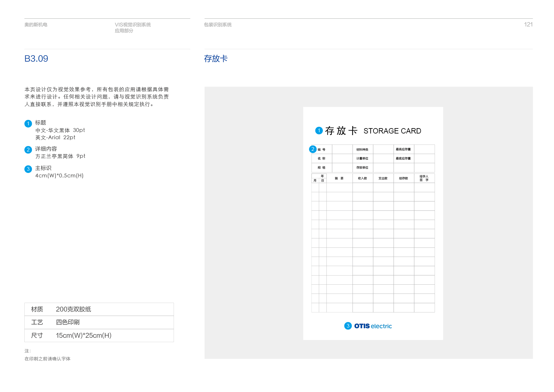Viewport: 554px width, 392px height.
Task: Click the 奥的斯机电 header text
Action: tap(36, 25)
